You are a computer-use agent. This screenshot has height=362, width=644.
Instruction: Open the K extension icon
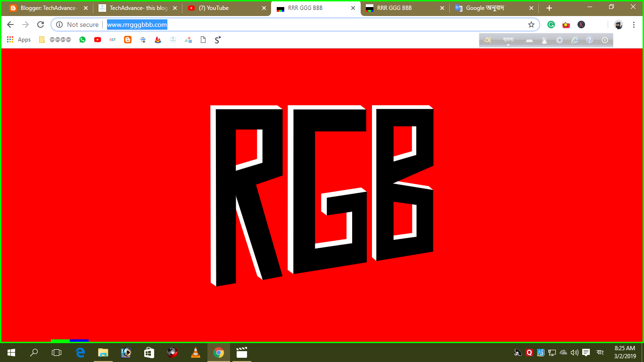581,25
